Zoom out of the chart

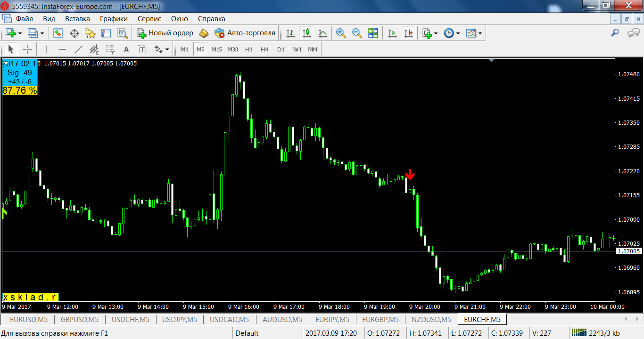[357, 33]
